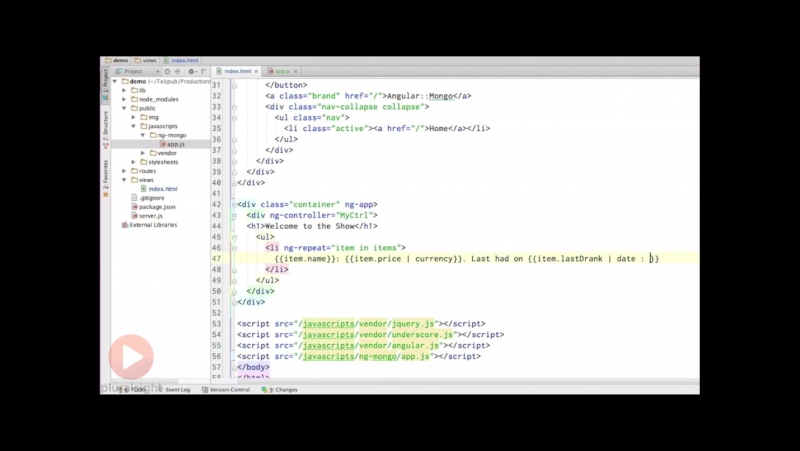Image resolution: width=800 pixels, height=451 pixels.
Task: Click the "jquery.js" script path on line 53
Action: click(x=413, y=324)
